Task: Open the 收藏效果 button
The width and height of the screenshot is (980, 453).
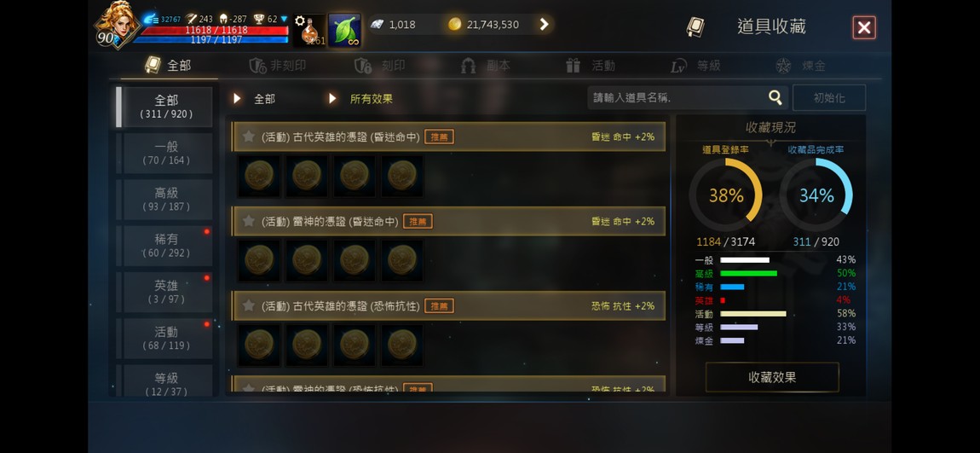Action: [772, 377]
